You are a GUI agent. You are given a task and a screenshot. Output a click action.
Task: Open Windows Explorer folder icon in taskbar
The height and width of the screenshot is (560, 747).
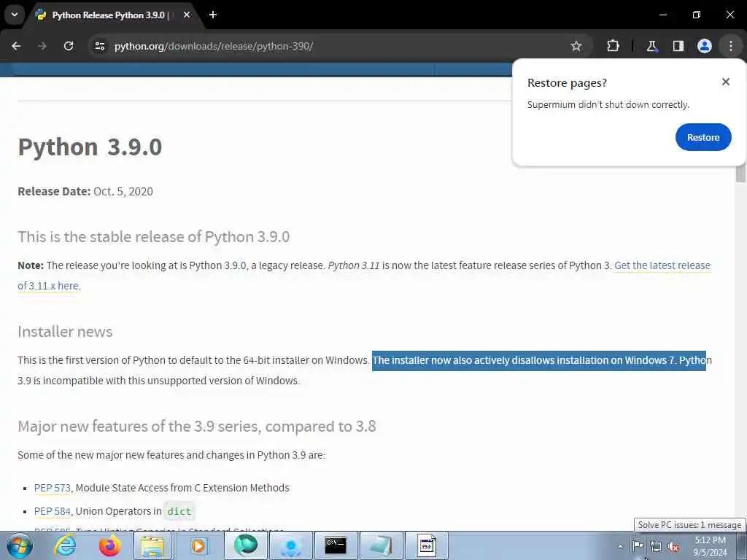[152, 545]
